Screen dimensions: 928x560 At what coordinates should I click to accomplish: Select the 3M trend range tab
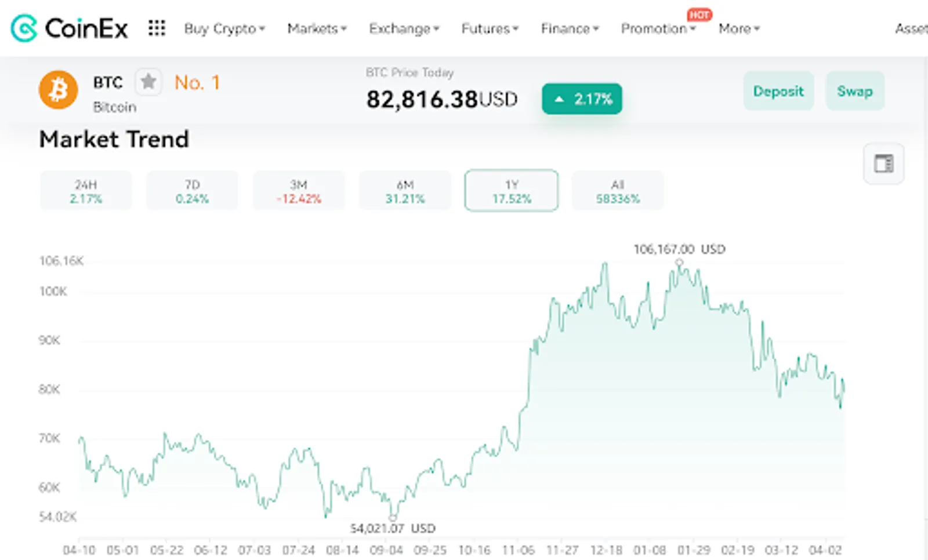(299, 191)
